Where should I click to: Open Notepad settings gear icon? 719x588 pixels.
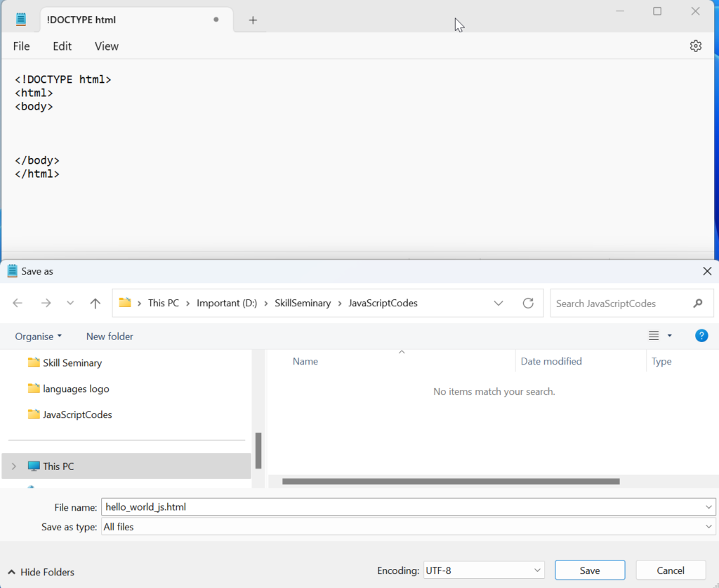696,46
